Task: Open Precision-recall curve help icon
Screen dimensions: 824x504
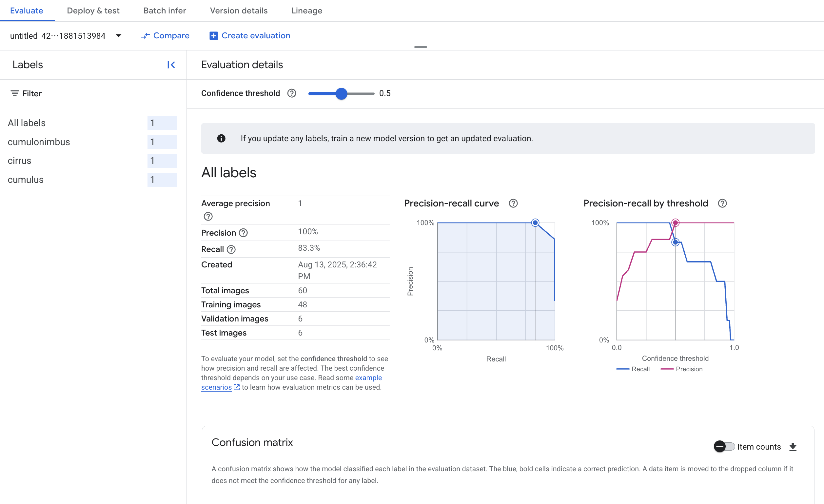Action: tap(513, 204)
